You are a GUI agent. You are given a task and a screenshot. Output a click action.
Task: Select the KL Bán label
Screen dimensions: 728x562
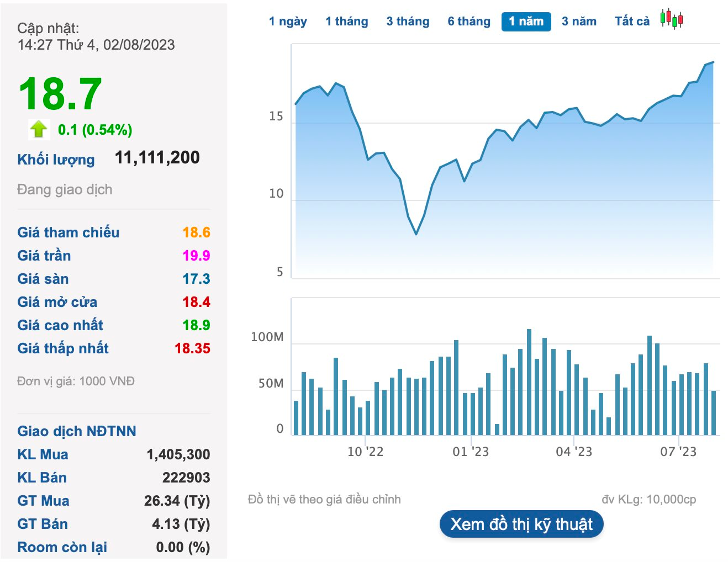[41, 478]
